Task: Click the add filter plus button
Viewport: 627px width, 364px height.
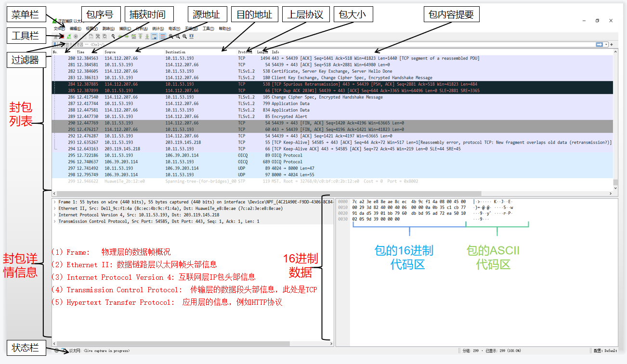Action: click(x=611, y=45)
